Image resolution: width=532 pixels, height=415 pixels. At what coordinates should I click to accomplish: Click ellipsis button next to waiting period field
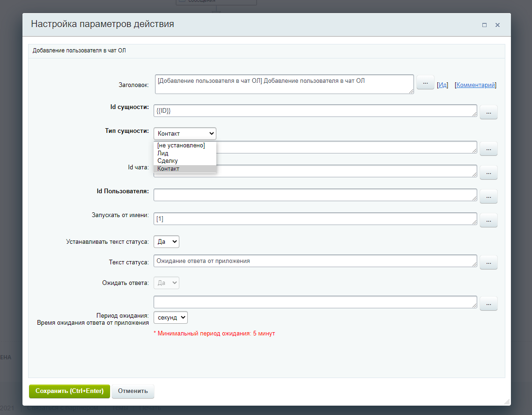(488, 304)
